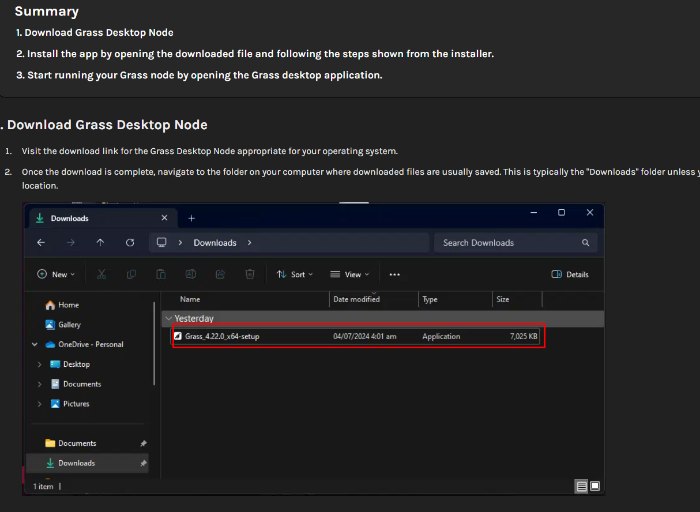Maximize the File Explorer window

click(561, 212)
